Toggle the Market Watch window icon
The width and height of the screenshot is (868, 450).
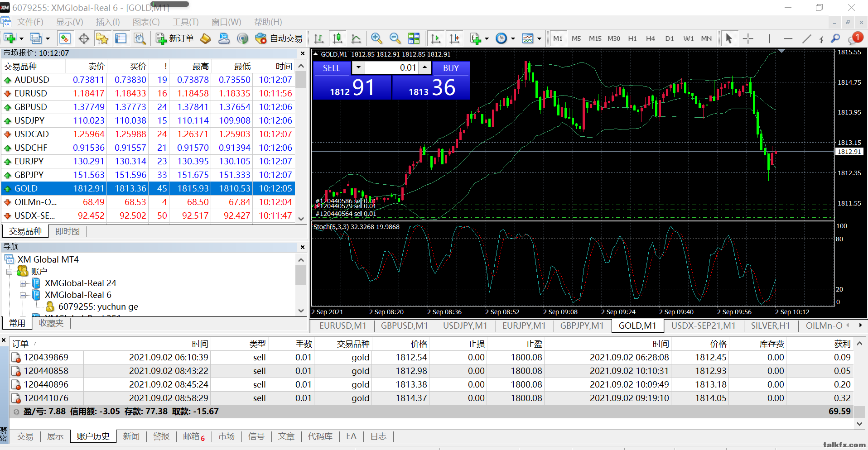pos(65,38)
